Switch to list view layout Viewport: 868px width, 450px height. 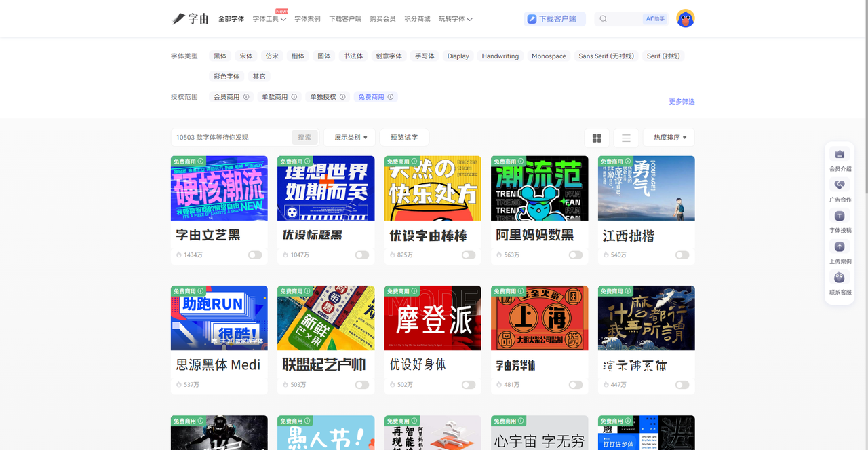tap(626, 138)
